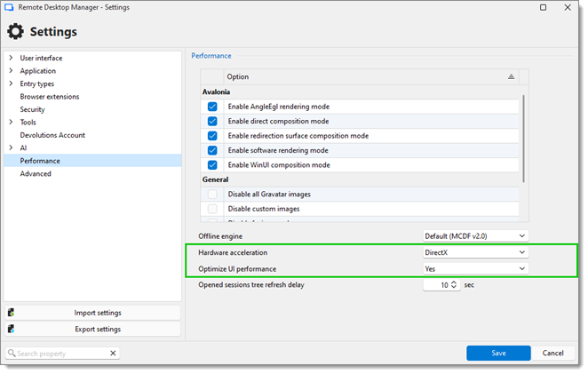Open the Offline engine dropdown

475,236
